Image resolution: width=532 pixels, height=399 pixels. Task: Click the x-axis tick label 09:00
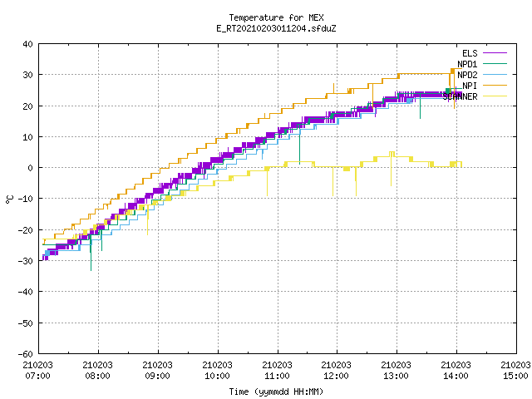pyautogui.click(x=157, y=376)
